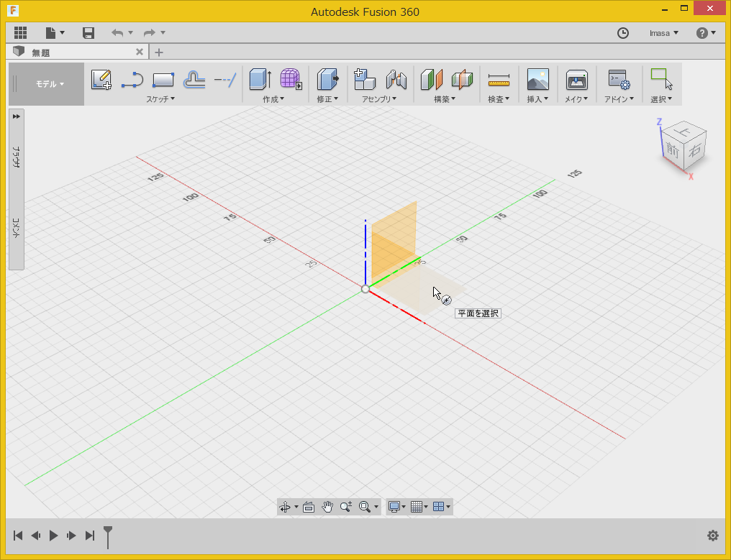Open Display Settings monitor menu

396,507
